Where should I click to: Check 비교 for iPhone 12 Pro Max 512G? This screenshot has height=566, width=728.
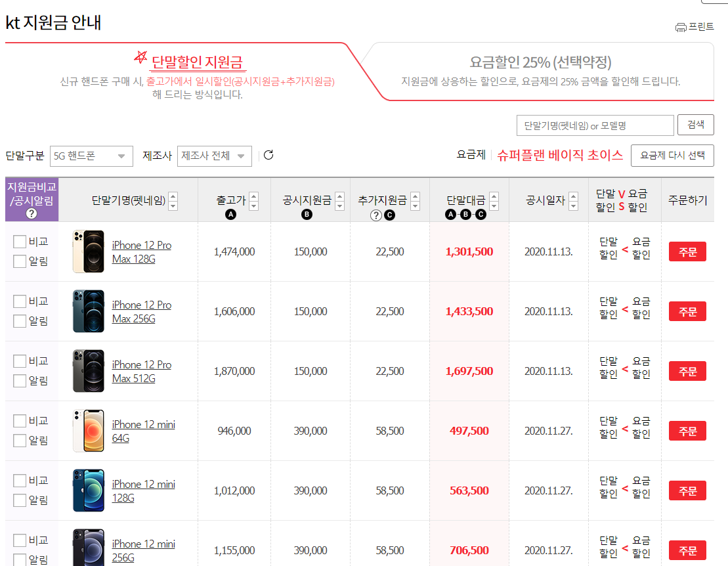click(20, 361)
